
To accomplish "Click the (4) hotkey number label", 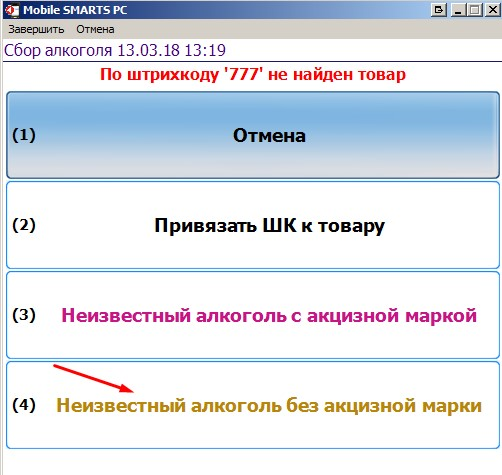I will (24, 405).
